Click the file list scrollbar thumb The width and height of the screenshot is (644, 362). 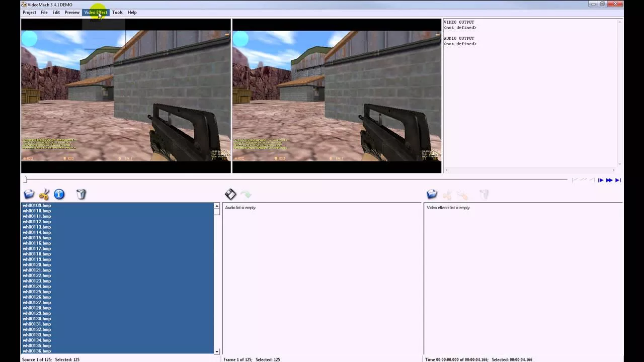pyautogui.click(x=217, y=212)
